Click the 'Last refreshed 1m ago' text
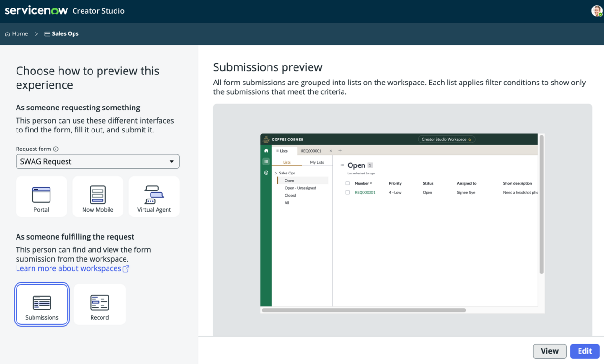The image size is (604, 364). click(361, 174)
